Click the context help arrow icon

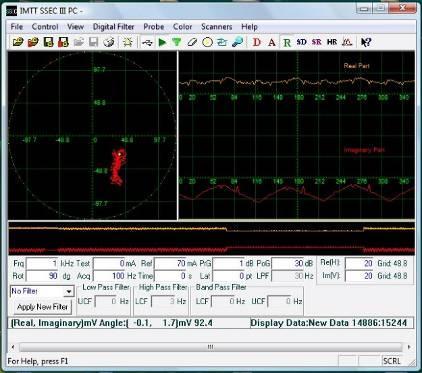[366, 42]
